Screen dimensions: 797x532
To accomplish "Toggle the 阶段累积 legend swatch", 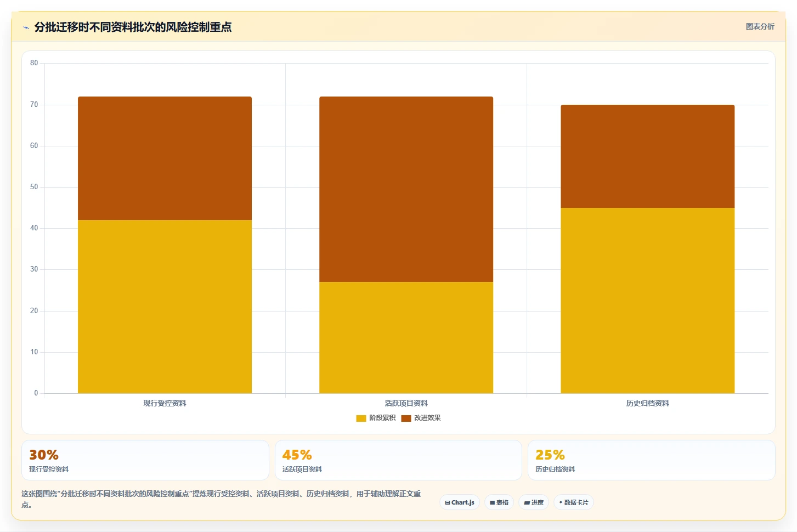I will pyautogui.click(x=361, y=418).
